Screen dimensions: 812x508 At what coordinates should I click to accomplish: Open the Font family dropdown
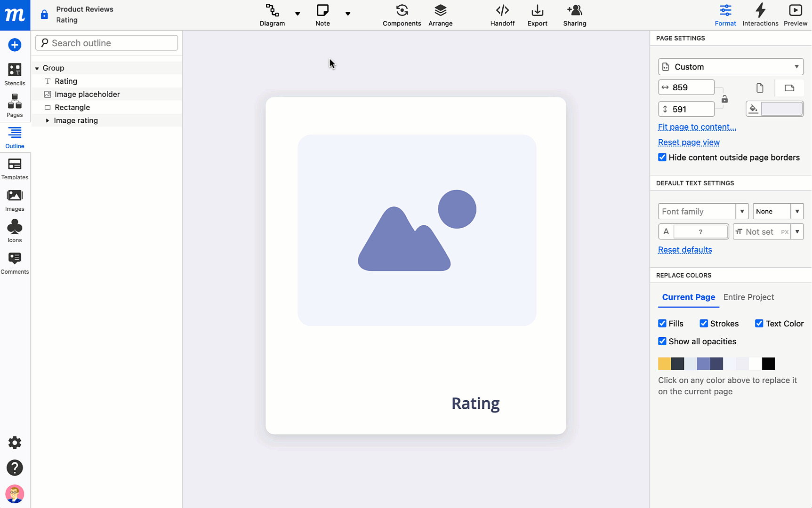(742, 212)
